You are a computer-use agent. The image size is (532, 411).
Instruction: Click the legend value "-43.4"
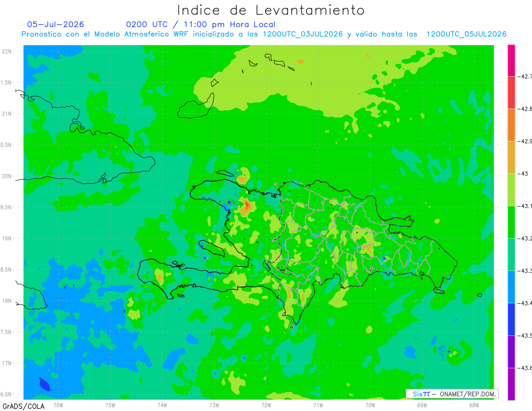click(x=525, y=303)
